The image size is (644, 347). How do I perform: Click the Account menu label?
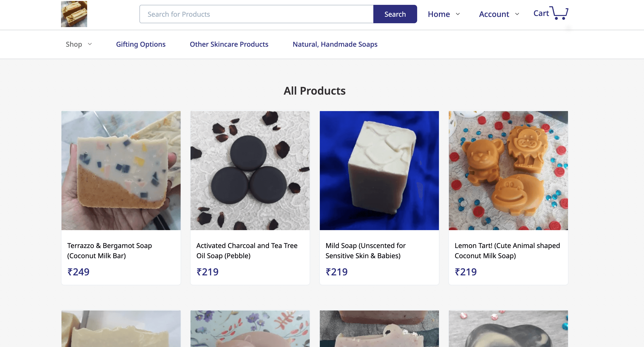pyautogui.click(x=494, y=14)
